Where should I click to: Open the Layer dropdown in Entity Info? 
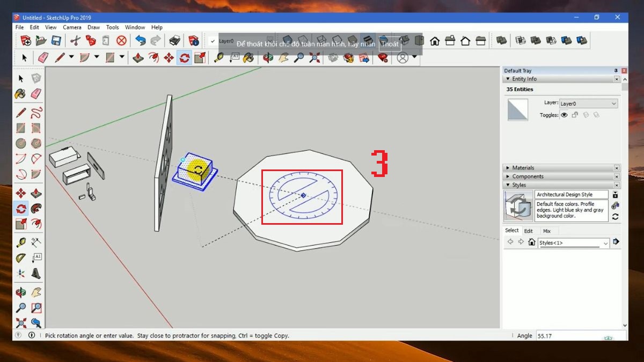tap(589, 104)
